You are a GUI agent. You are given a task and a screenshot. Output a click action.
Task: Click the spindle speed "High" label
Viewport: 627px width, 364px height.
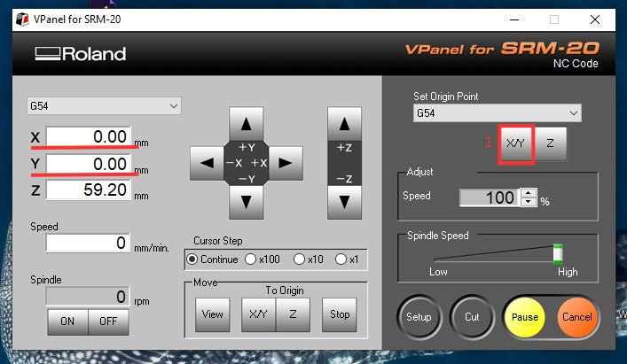coord(568,272)
